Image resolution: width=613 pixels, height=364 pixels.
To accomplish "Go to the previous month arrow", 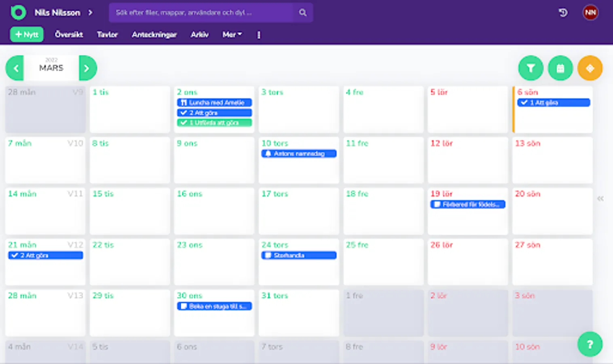I will tap(15, 68).
